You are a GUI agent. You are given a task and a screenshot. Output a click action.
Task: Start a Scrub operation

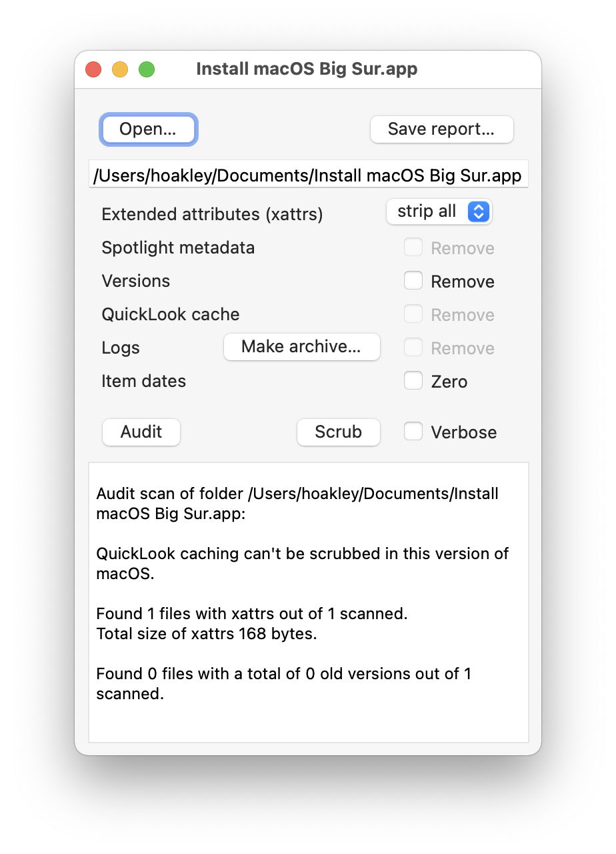pyautogui.click(x=338, y=432)
